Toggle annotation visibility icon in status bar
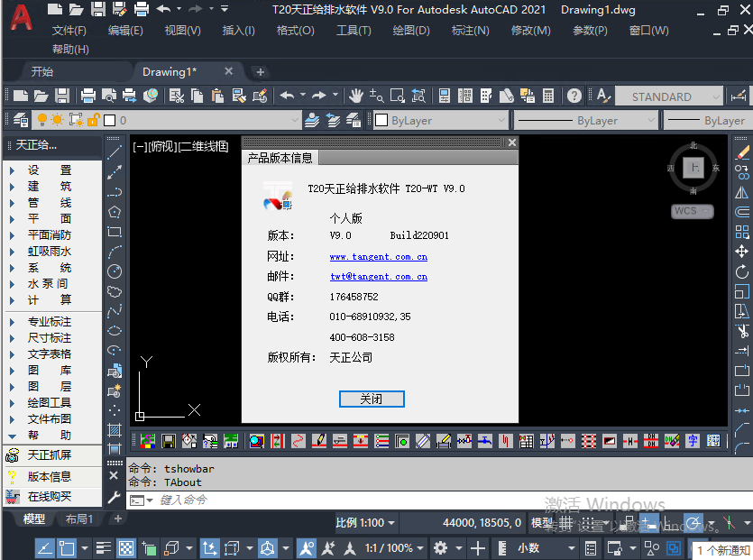 click(x=307, y=548)
